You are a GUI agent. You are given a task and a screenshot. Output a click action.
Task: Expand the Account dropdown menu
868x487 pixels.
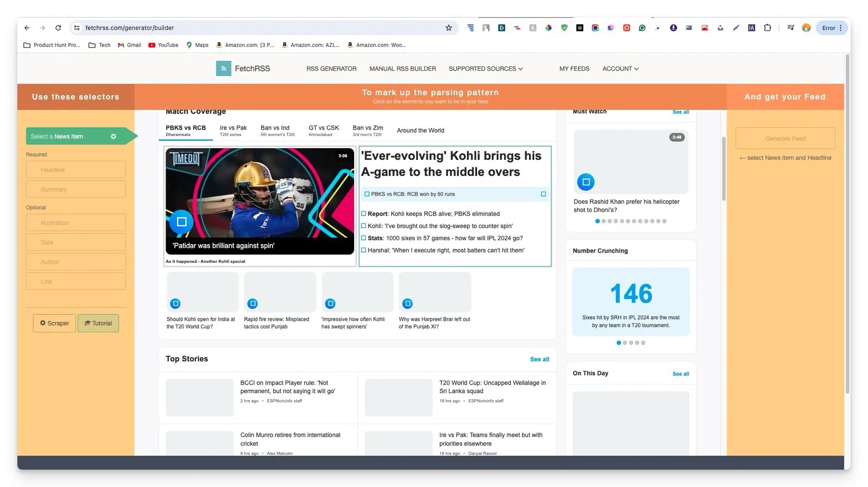[620, 69]
